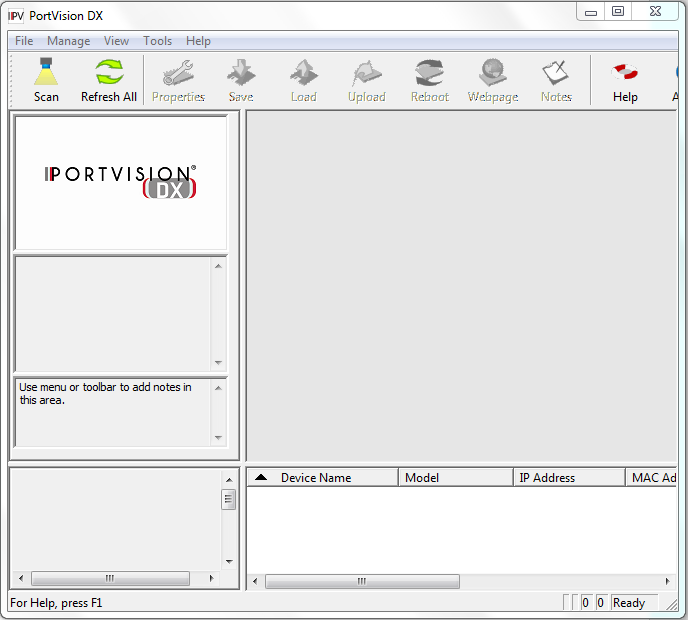The width and height of the screenshot is (688, 620).
Task: Click right arrow of the device list scrollbar
Action: point(667,581)
